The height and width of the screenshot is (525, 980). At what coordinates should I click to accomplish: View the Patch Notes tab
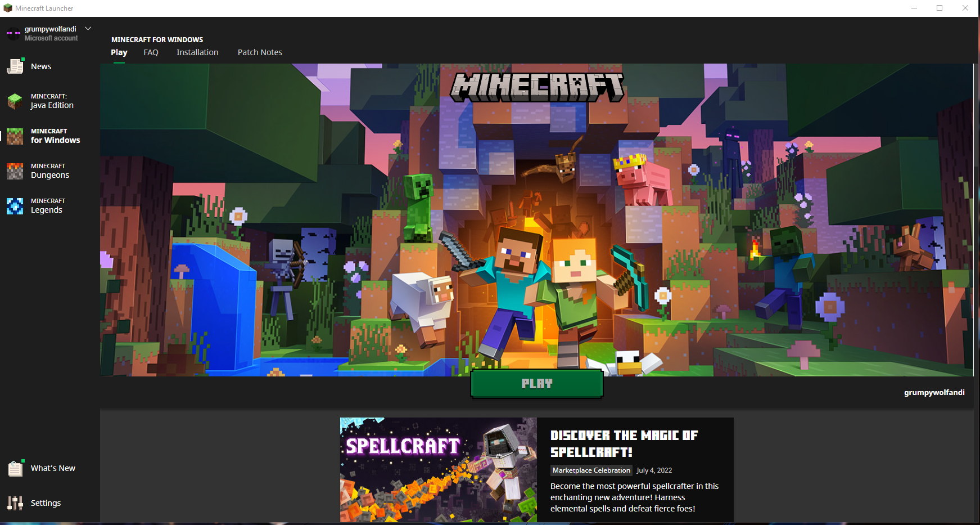pyautogui.click(x=260, y=52)
